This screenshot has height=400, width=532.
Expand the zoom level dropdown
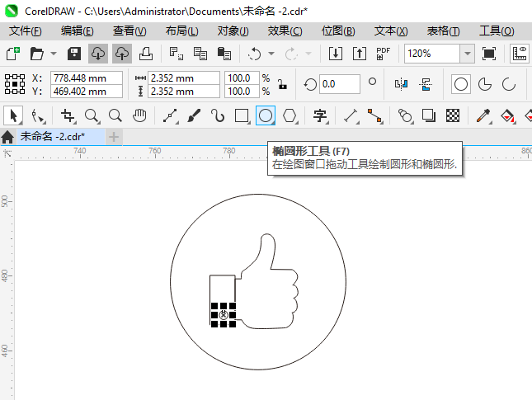(467, 54)
